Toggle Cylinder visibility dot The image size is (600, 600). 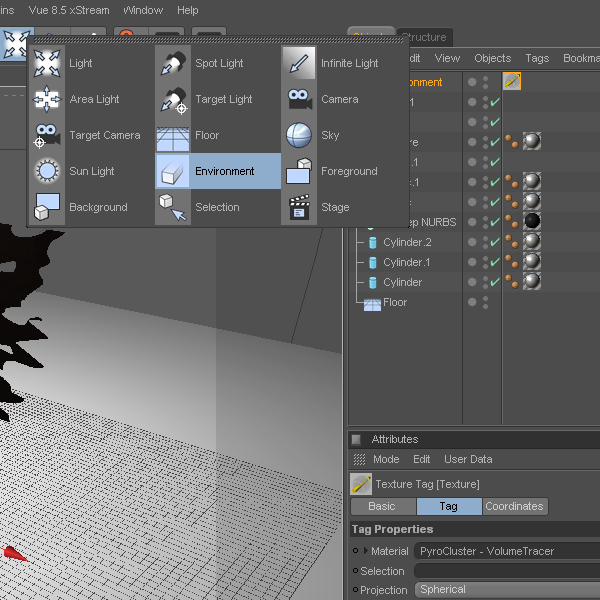tap(472, 282)
